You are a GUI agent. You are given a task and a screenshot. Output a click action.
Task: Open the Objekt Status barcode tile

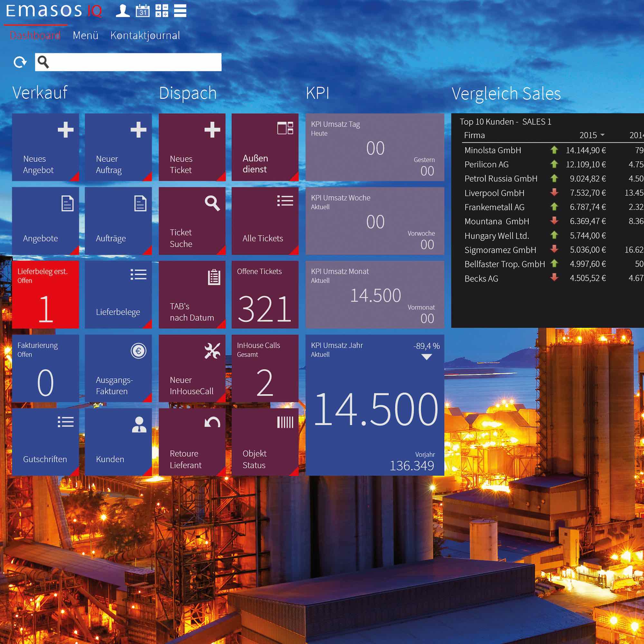click(x=265, y=442)
